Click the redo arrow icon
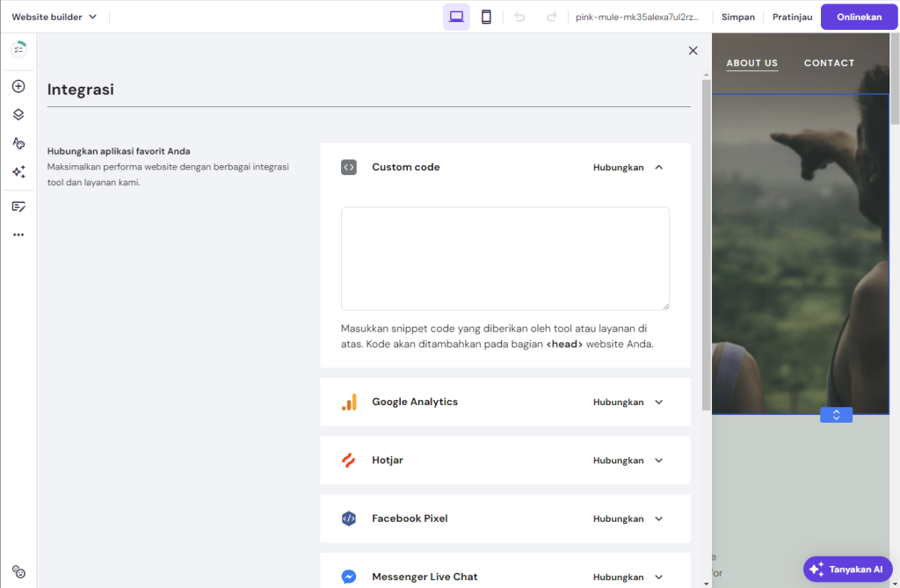 (x=549, y=16)
